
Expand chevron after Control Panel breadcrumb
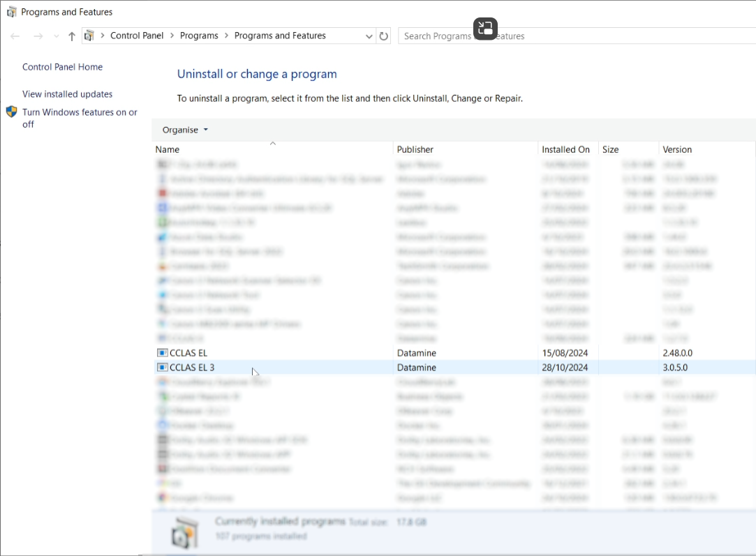172,36
